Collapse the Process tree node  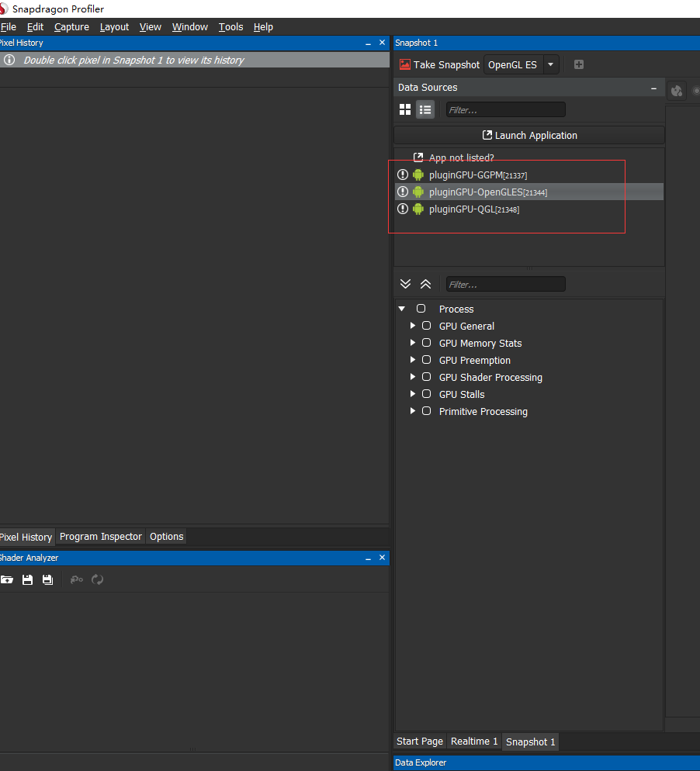(402, 309)
